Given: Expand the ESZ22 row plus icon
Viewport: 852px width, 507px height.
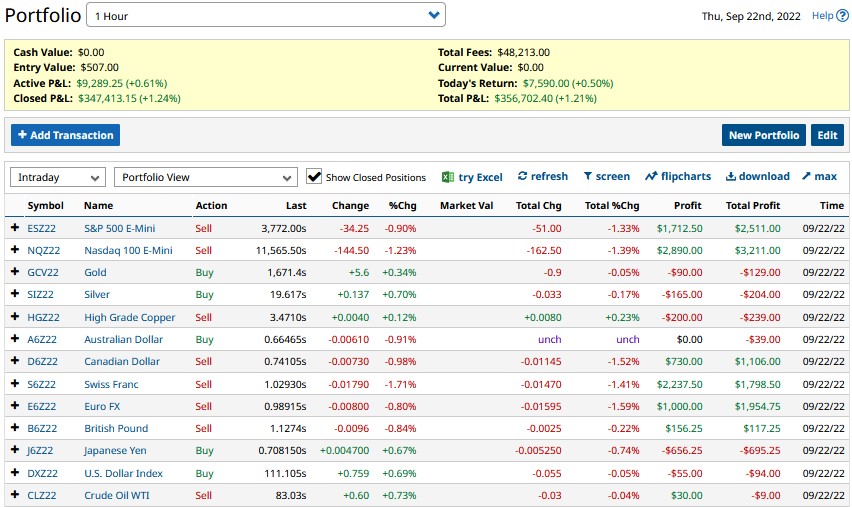Looking at the screenshot, I should click(x=15, y=228).
